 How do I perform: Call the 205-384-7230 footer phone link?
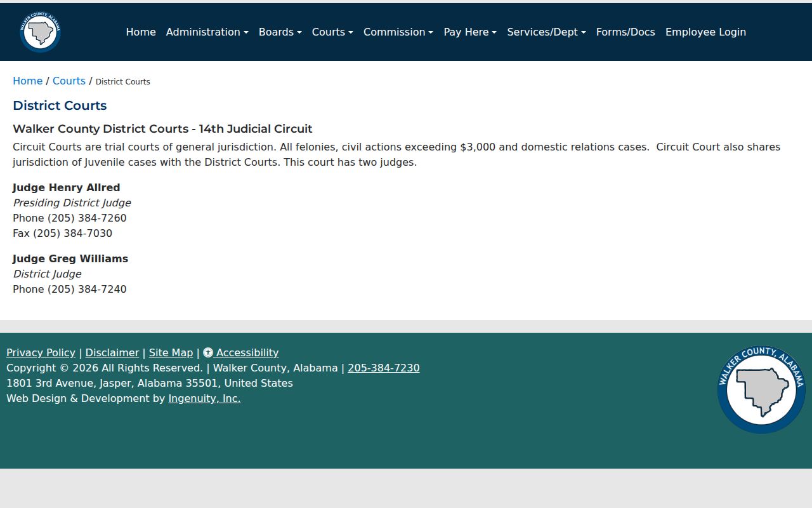pos(384,368)
